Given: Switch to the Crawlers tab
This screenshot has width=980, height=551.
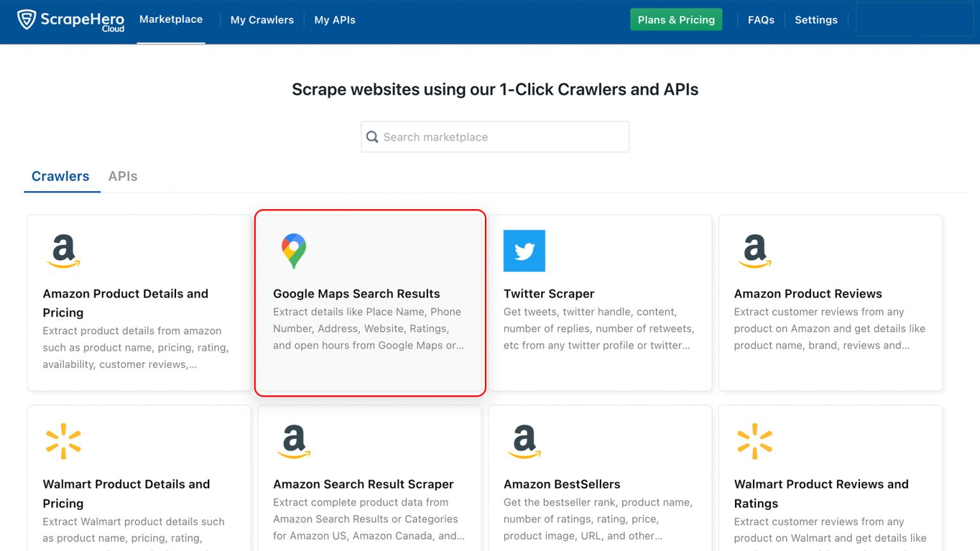Looking at the screenshot, I should pos(61,176).
